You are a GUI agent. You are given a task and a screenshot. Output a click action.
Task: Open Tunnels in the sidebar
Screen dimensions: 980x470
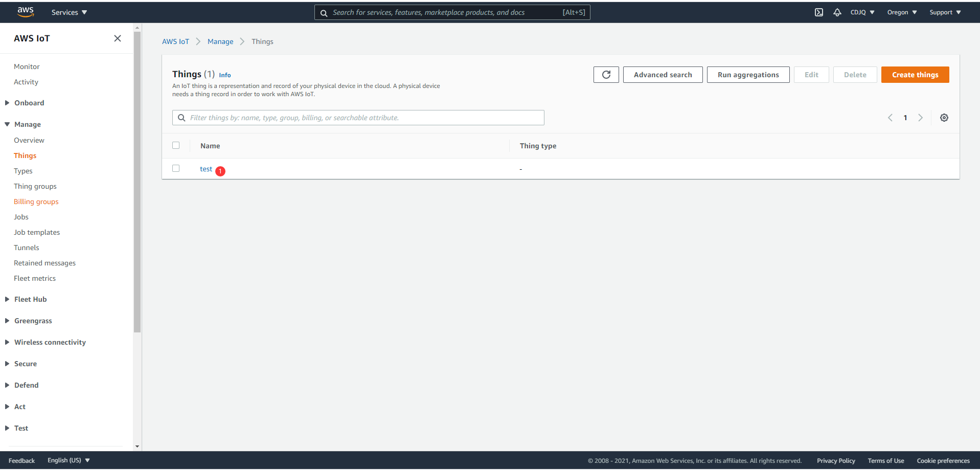tap(27, 248)
